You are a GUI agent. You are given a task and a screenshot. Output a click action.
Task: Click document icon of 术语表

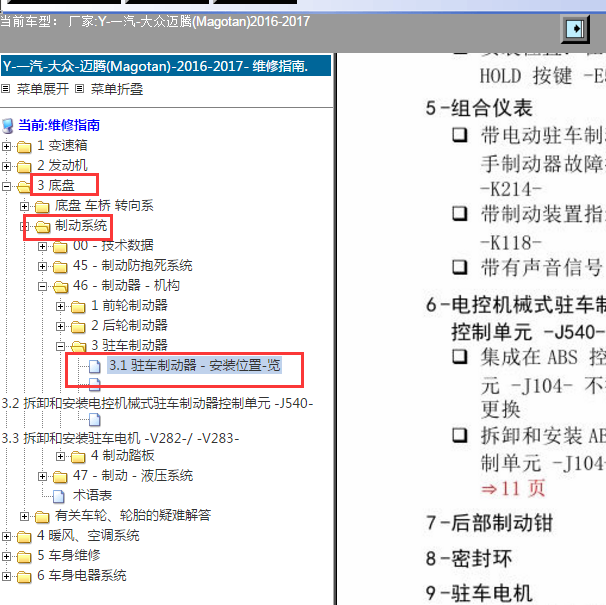point(59,497)
